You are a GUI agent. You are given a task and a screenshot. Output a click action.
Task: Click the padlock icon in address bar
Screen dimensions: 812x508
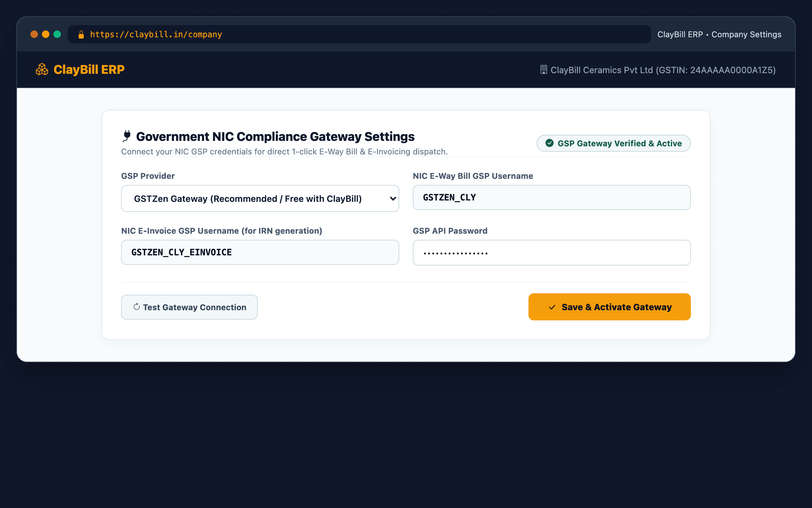click(x=81, y=35)
